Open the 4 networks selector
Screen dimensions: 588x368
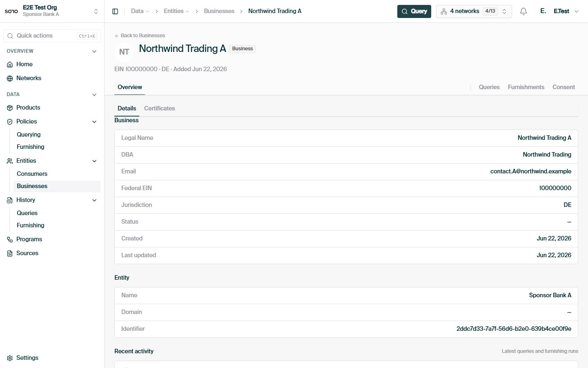474,11
